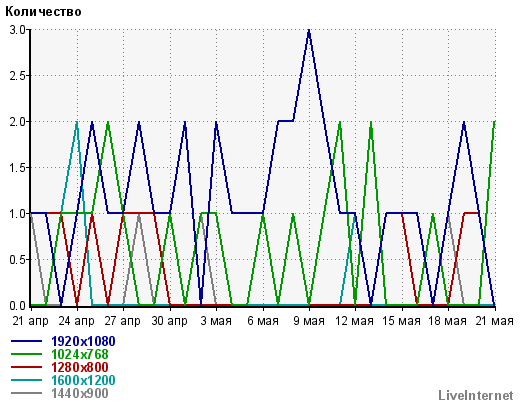
Task: Click the gray 1440x900 legend line swatch
Action: tap(27, 393)
